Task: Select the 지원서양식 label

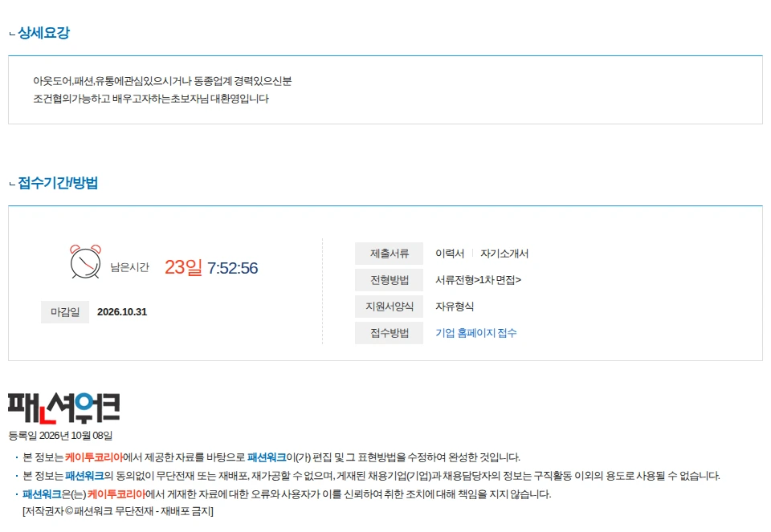Action: pos(389,307)
